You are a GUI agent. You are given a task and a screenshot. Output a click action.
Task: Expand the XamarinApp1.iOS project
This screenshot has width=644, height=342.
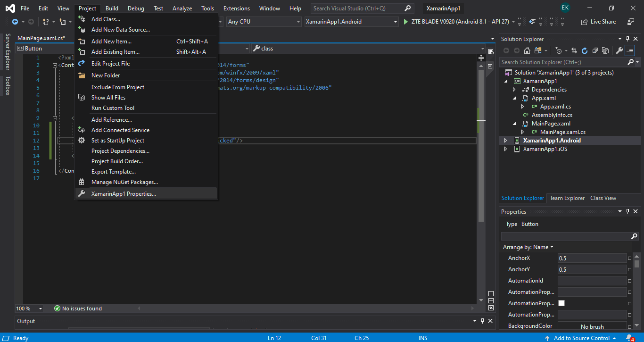pyautogui.click(x=506, y=149)
